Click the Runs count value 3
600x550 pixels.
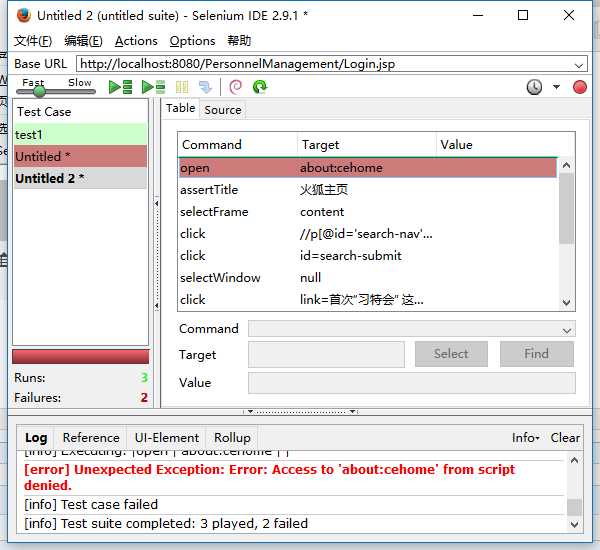[144, 378]
